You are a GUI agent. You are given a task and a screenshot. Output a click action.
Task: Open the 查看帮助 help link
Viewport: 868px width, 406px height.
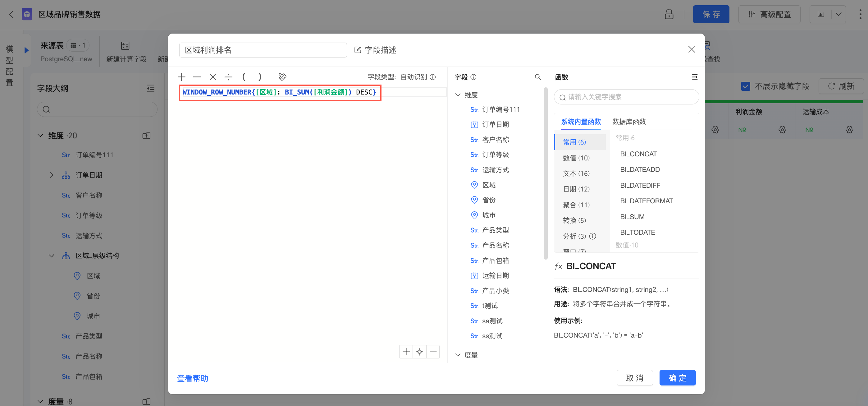coord(193,378)
